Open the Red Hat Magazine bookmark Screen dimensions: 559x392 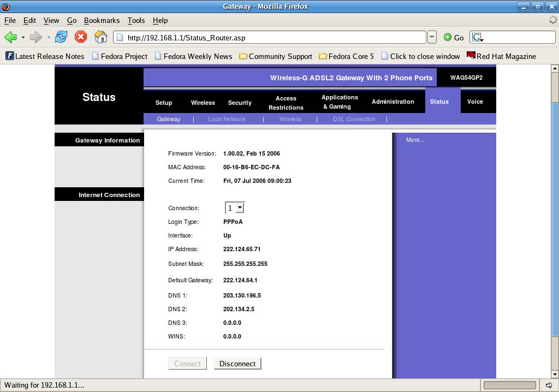pyautogui.click(x=501, y=56)
